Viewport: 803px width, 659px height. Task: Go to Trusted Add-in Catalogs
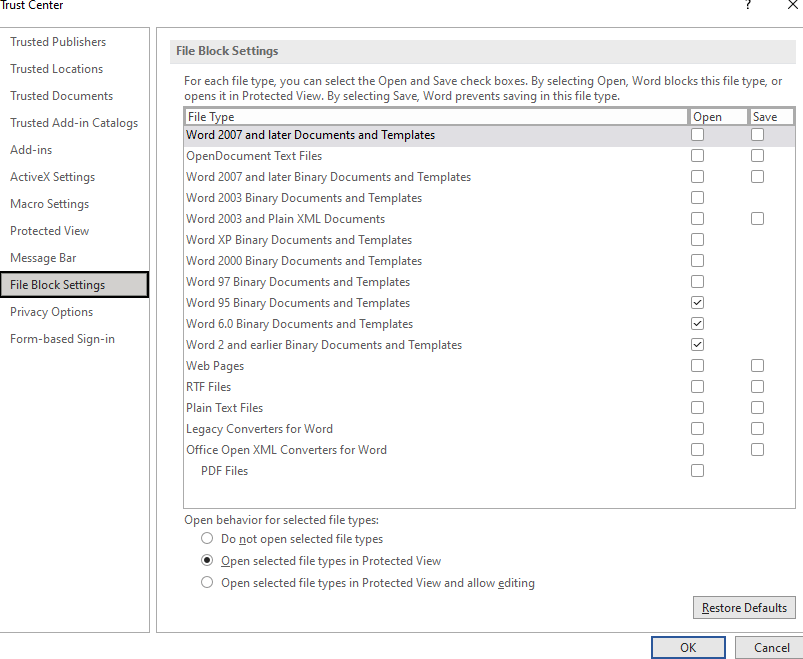click(x=74, y=123)
